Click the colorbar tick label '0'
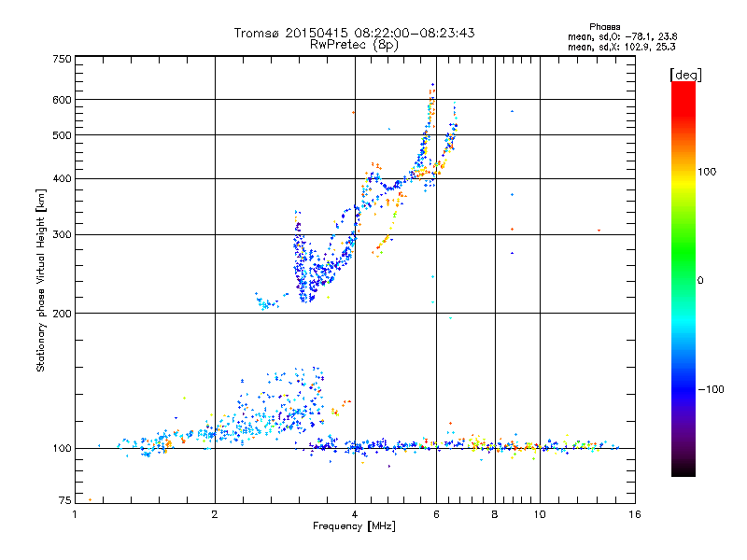 [x=700, y=281]
